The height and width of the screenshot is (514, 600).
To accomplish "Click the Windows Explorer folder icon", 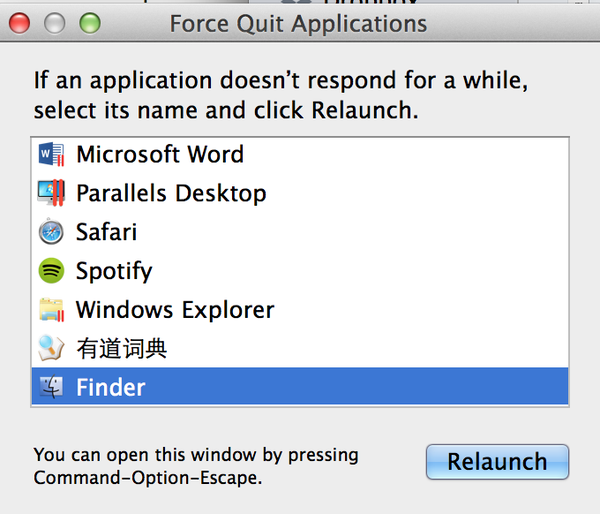I will (51, 310).
